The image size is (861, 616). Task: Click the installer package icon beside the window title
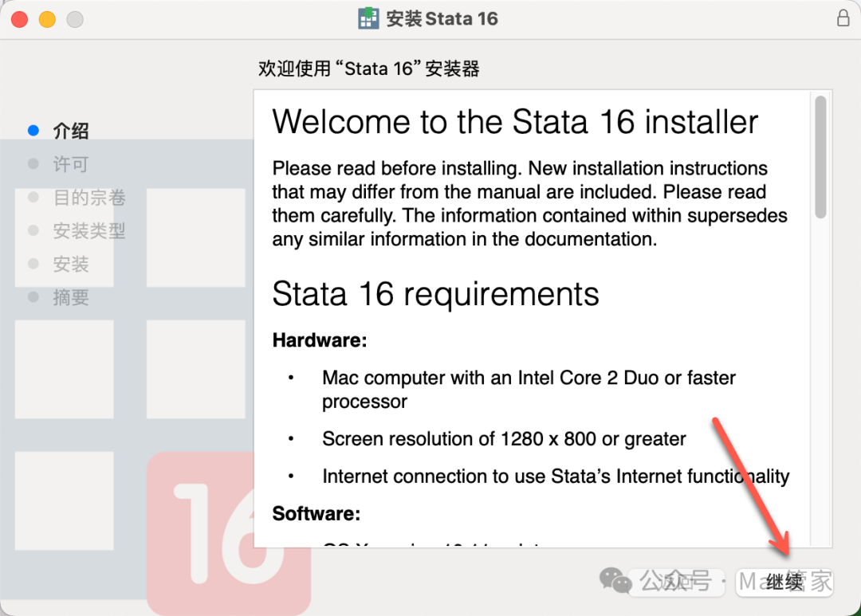tap(368, 18)
